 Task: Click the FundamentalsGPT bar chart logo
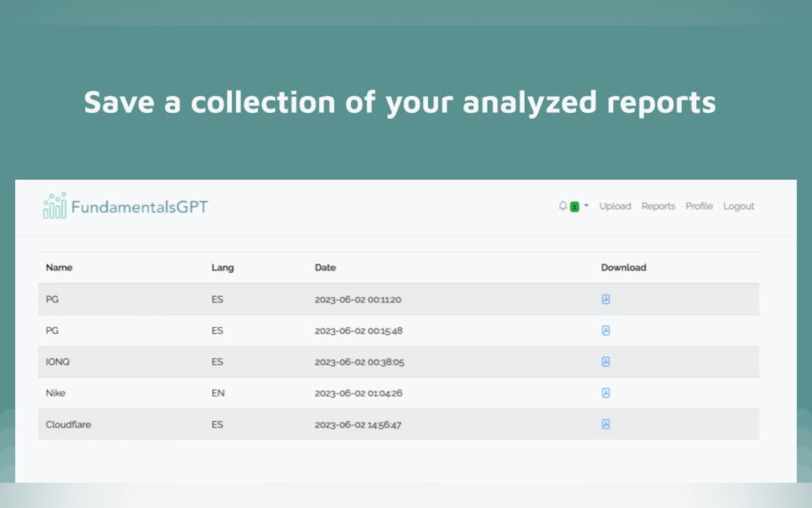(x=55, y=206)
